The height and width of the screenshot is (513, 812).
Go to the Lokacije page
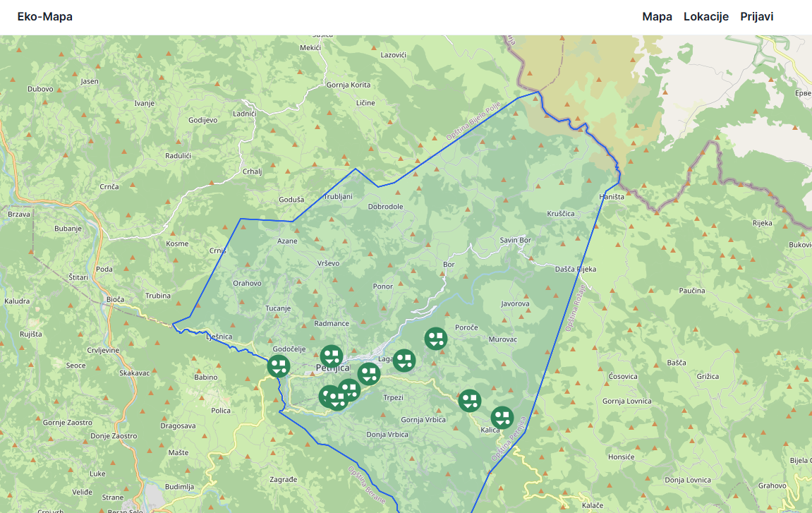705,17
